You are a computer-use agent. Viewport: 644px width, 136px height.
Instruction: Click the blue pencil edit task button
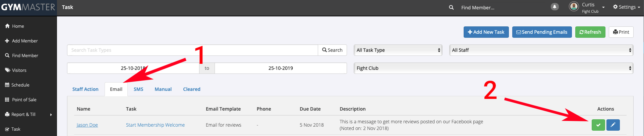click(x=613, y=125)
